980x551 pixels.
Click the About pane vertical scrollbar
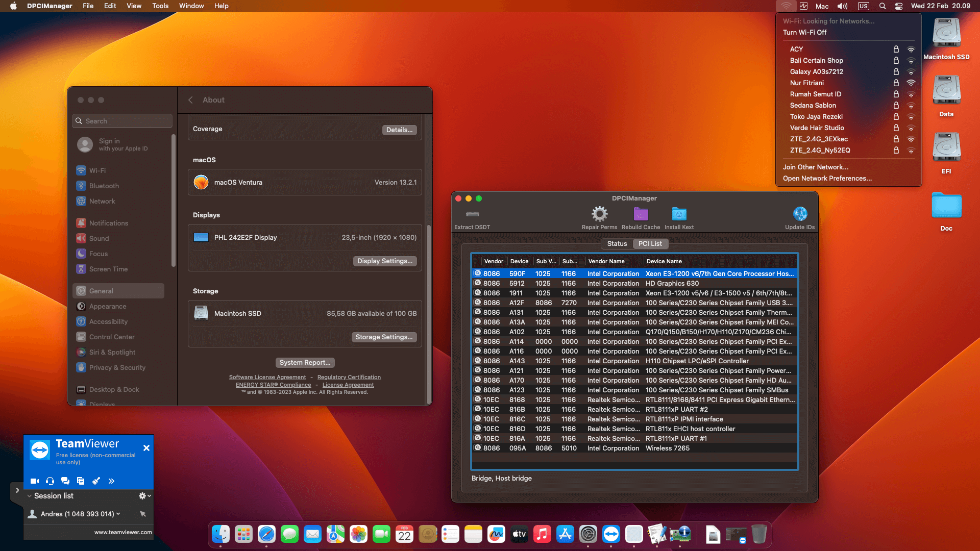(429, 314)
